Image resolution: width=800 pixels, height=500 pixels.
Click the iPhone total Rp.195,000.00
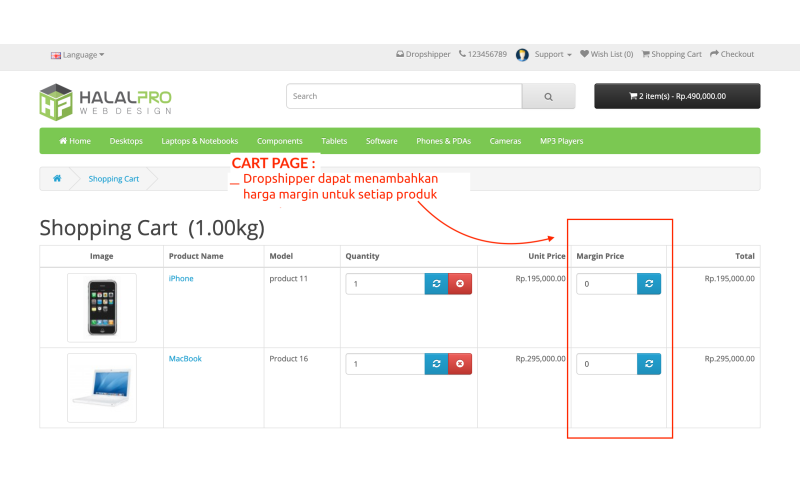point(730,279)
